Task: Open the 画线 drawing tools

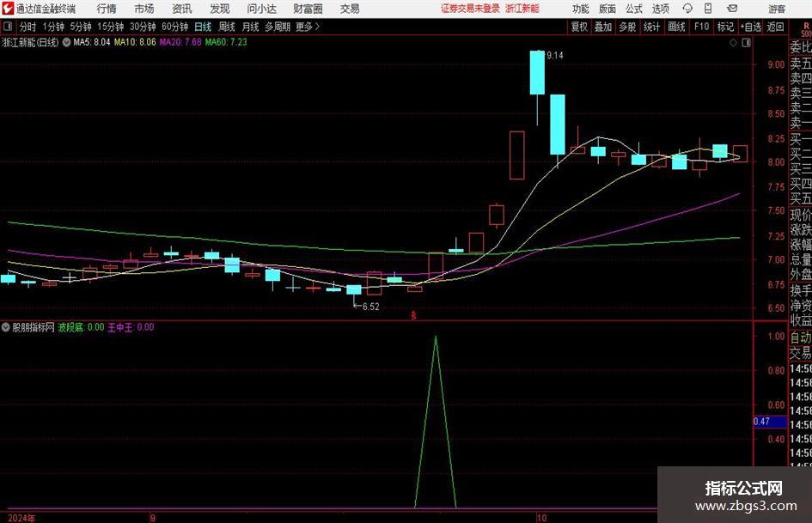Action: pyautogui.click(x=676, y=27)
